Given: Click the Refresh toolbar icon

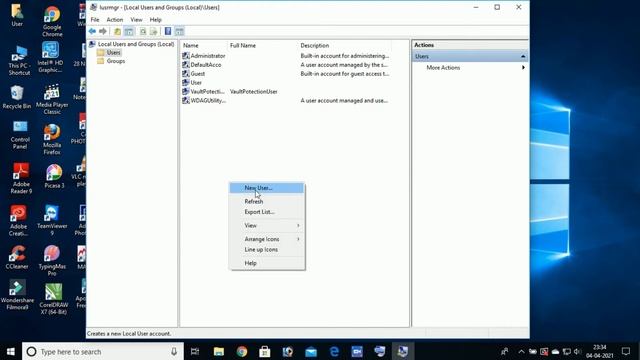Looking at the screenshot, I should pyautogui.click(x=143, y=31).
